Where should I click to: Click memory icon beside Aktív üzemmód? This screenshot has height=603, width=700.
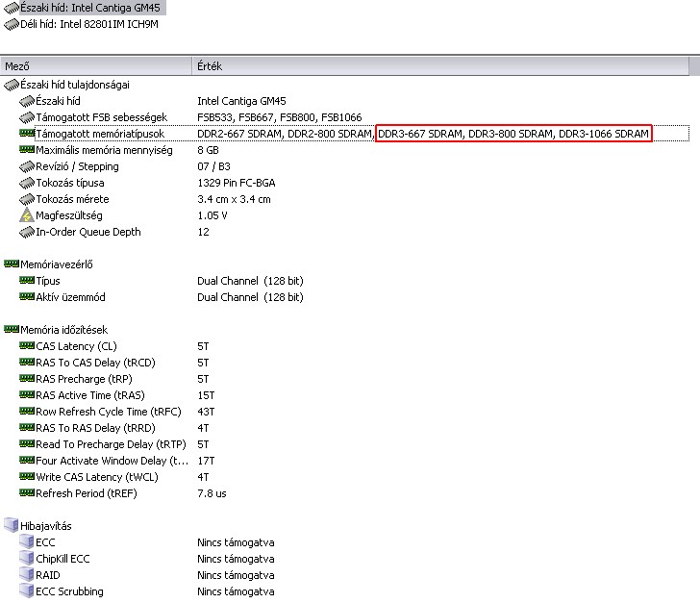click(27, 296)
